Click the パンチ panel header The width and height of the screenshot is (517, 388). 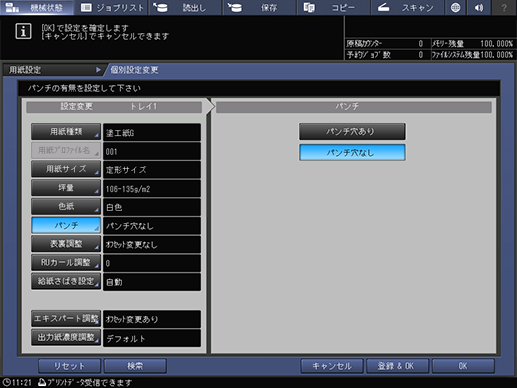pyautogui.click(x=354, y=107)
